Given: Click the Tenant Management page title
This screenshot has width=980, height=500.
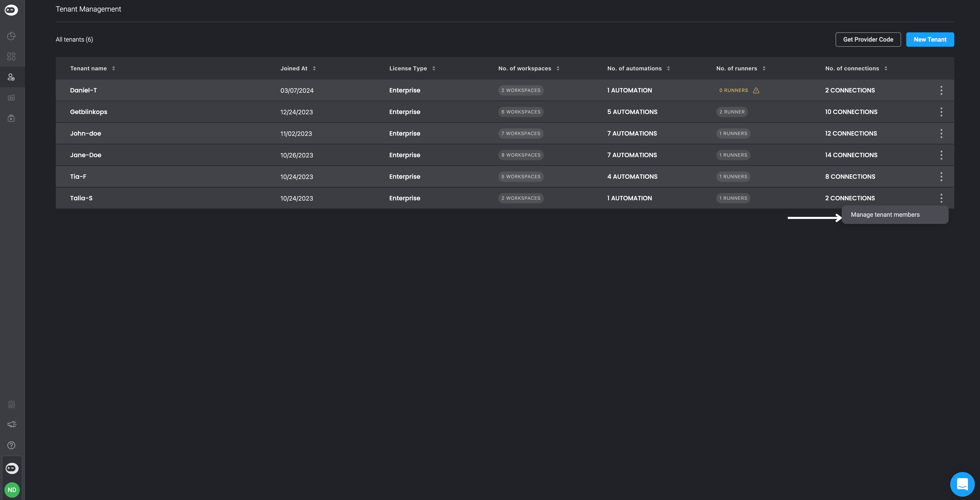Looking at the screenshot, I should tap(88, 9).
